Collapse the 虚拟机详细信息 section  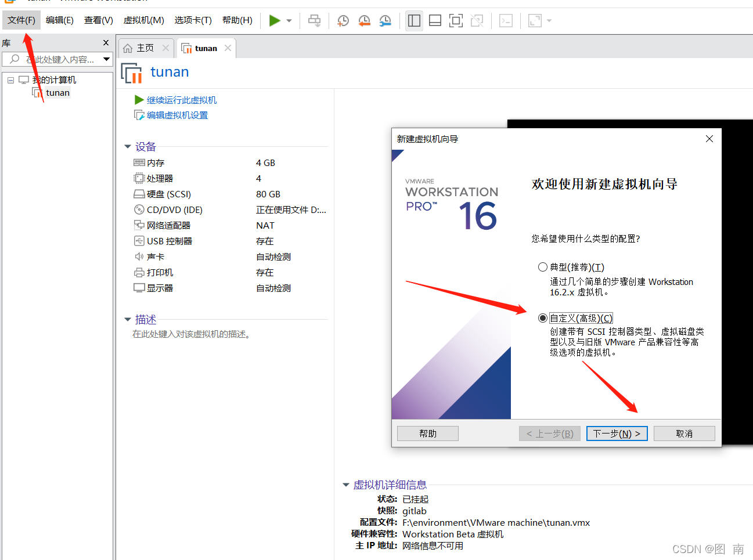[346, 485]
